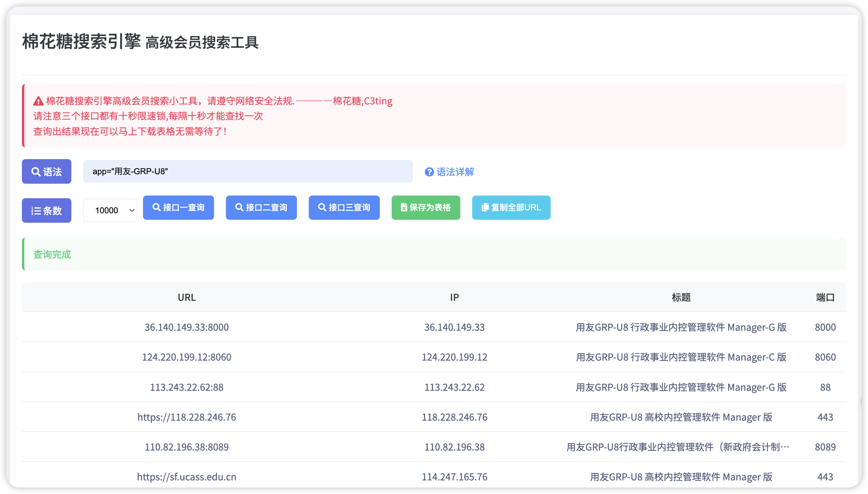This screenshot has width=868, height=494.
Task: Select URL 110.82.196.38:8089
Action: point(187,447)
